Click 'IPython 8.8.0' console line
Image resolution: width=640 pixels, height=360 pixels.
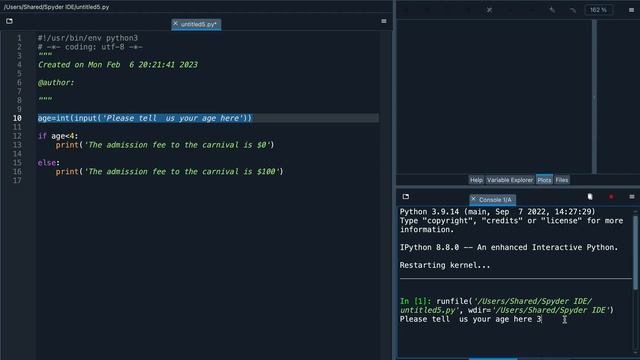tap(509, 247)
